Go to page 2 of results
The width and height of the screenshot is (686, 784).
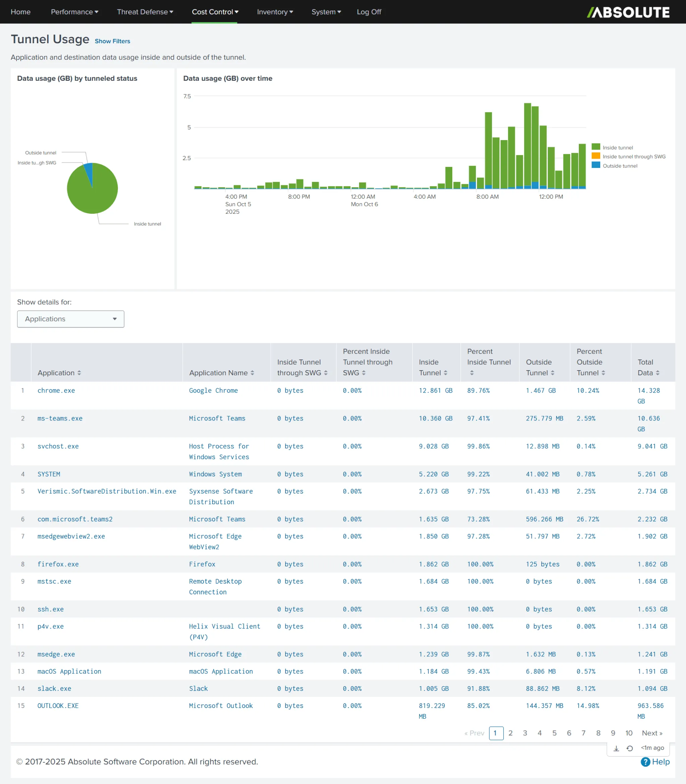click(510, 733)
